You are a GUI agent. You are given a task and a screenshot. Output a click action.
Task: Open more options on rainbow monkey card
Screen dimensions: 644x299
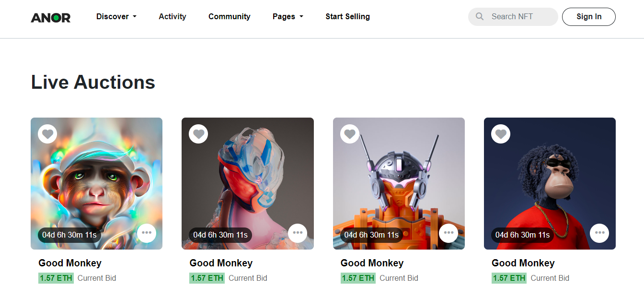147,233
